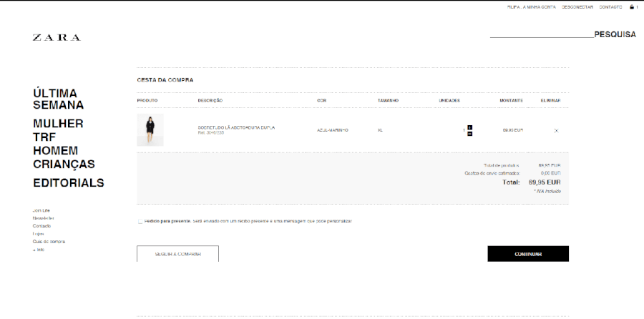Open the coat product thumbnail
644x319 pixels.
point(150,129)
